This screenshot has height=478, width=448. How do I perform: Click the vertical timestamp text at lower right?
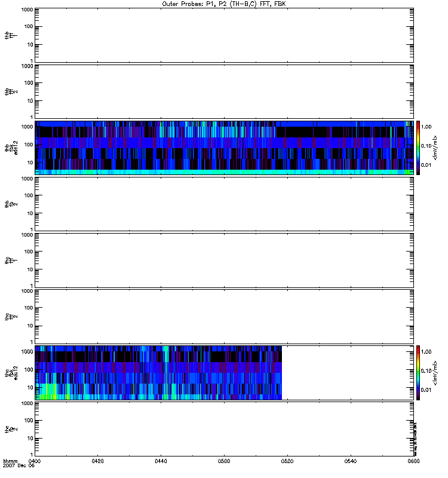point(415,439)
